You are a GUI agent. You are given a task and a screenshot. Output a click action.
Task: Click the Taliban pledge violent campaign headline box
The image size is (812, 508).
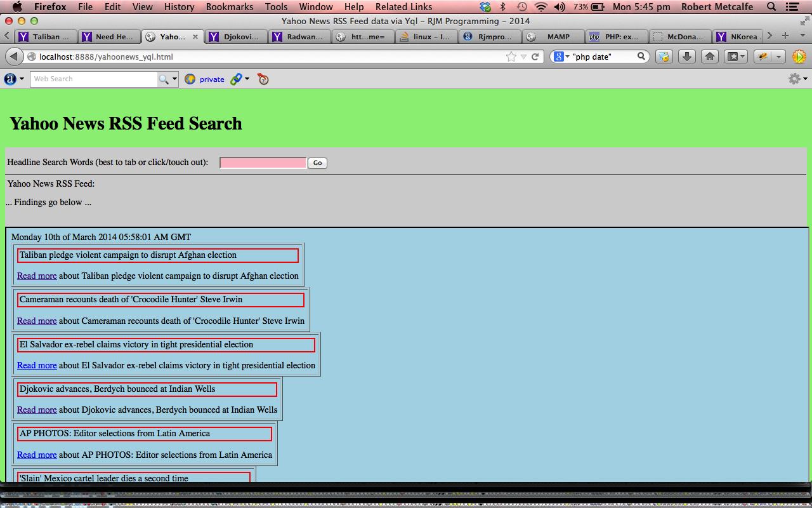click(158, 255)
